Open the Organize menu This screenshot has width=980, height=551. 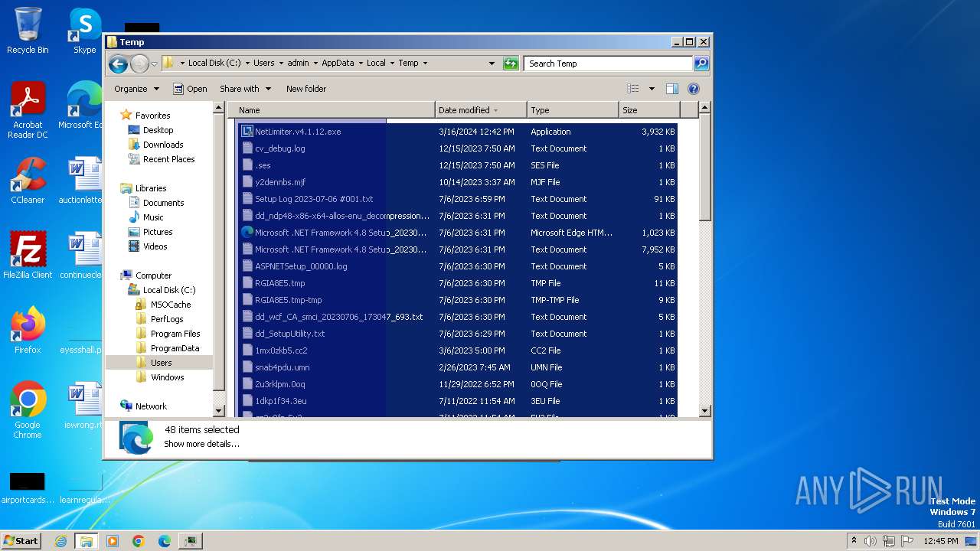point(136,89)
